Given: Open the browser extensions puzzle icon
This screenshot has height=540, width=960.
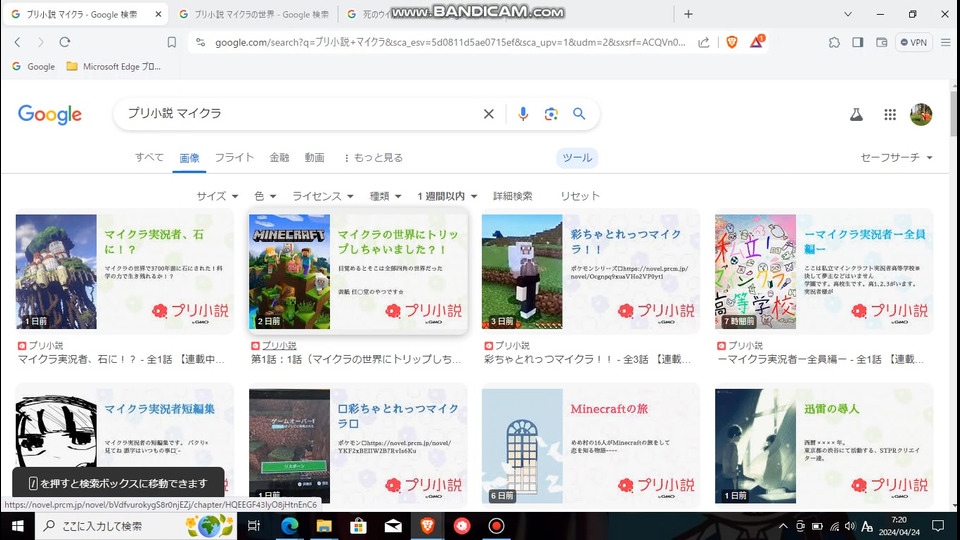Looking at the screenshot, I should [834, 42].
